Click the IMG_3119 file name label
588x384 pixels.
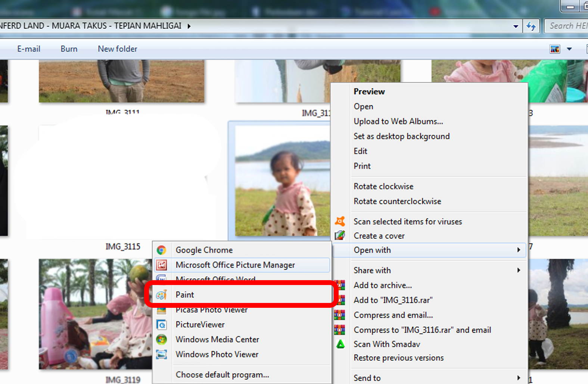point(123,380)
